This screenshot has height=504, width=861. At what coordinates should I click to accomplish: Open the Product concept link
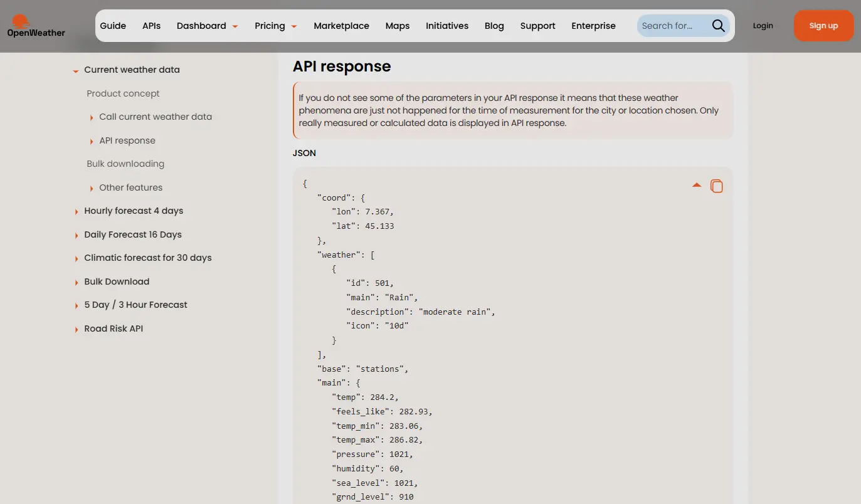123,93
